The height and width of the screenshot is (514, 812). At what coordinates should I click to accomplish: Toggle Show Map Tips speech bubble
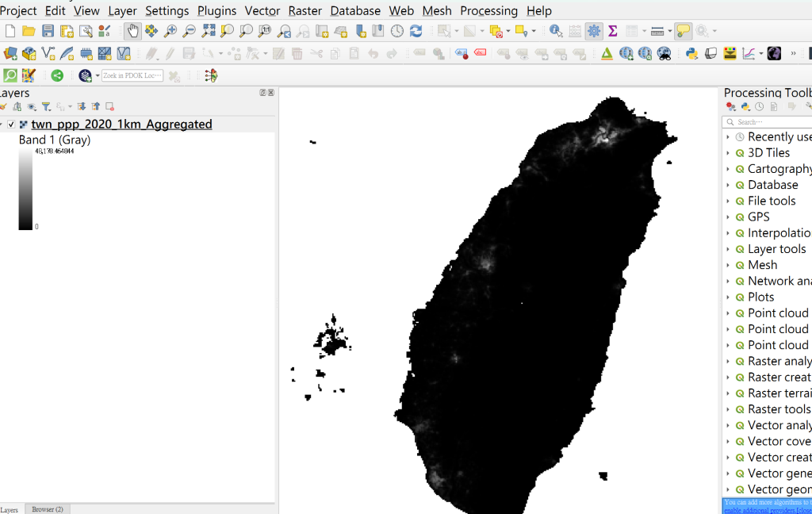tap(684, 31)
